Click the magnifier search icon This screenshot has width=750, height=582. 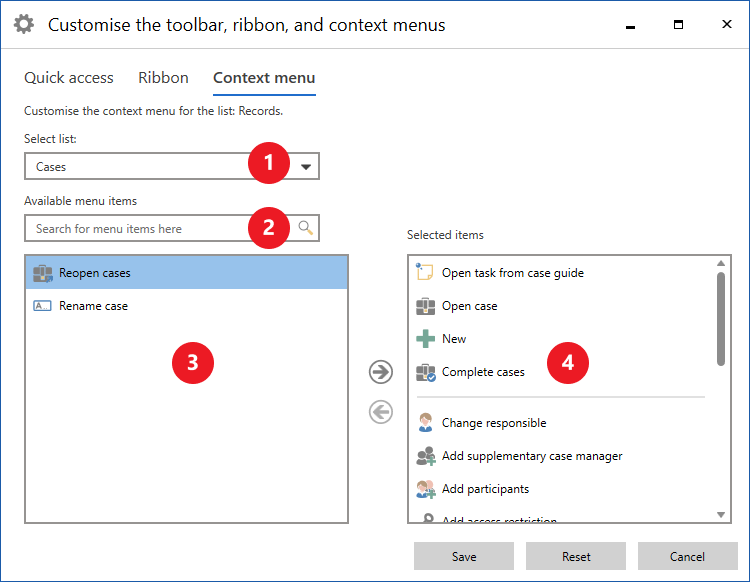306,228
